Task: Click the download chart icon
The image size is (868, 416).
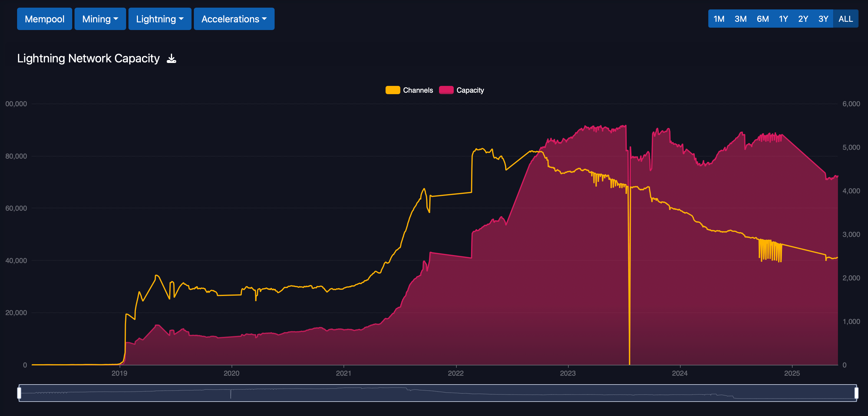Action: point(171,59)
